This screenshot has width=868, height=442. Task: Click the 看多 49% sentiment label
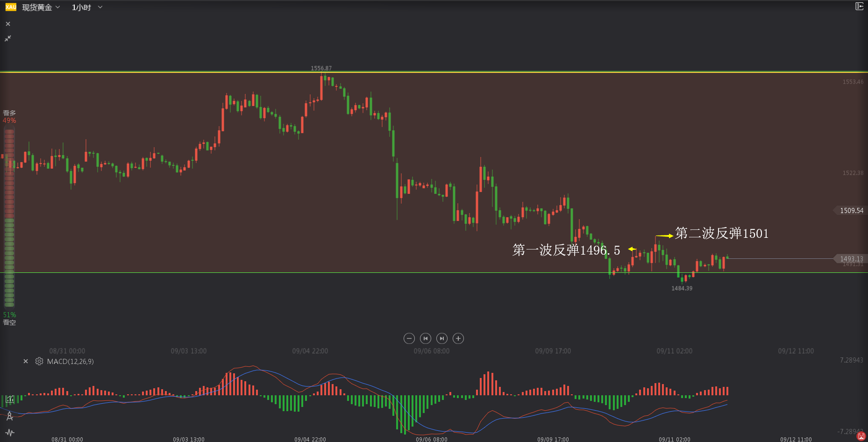click(9, 117)
